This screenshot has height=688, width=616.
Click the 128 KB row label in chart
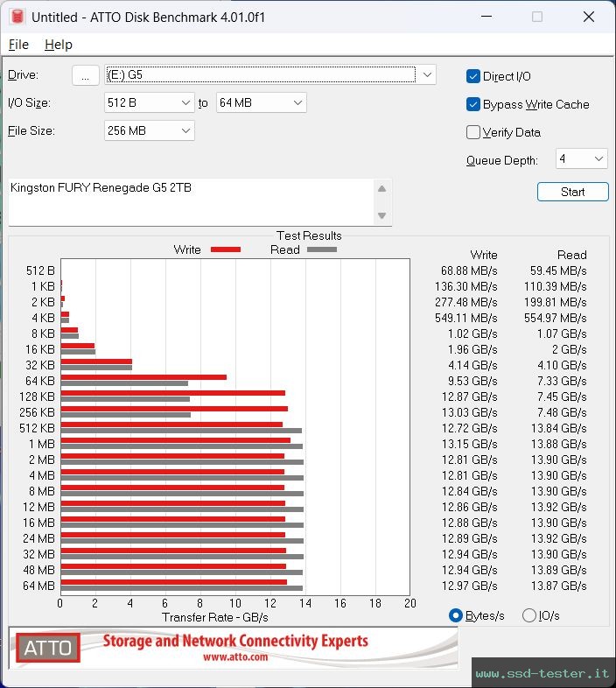[x=37, y=397]
